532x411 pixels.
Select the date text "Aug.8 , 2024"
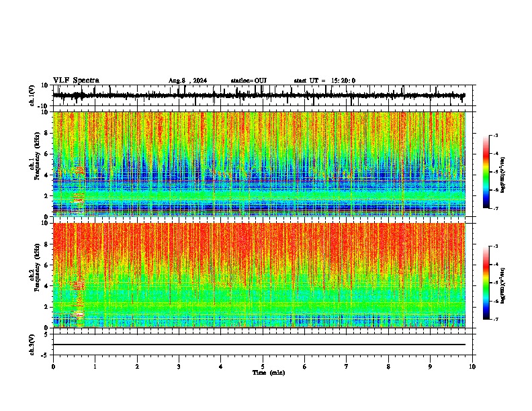coord(187,81)
